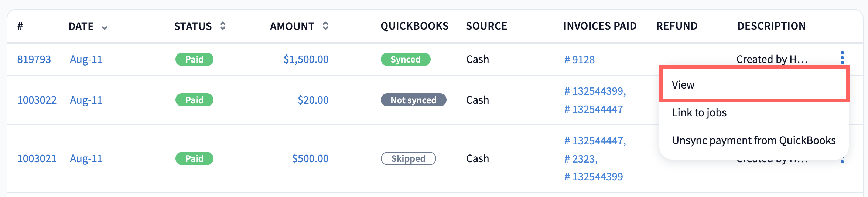Click the Not synced QuickBooks badge

(x=413, y=100)
